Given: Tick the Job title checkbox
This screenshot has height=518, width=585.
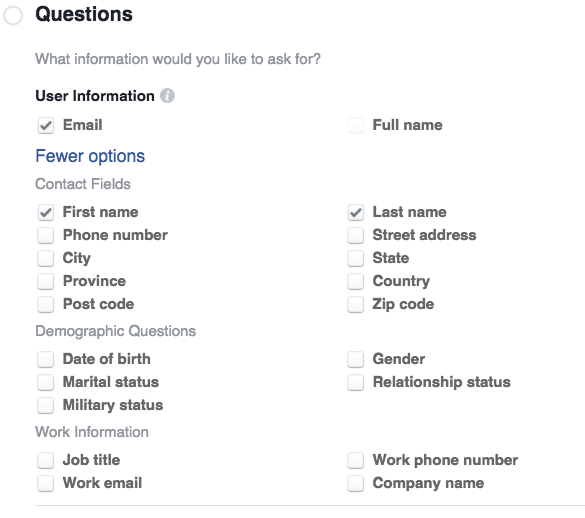Looking at the screenshot, I should pos(46,460).
